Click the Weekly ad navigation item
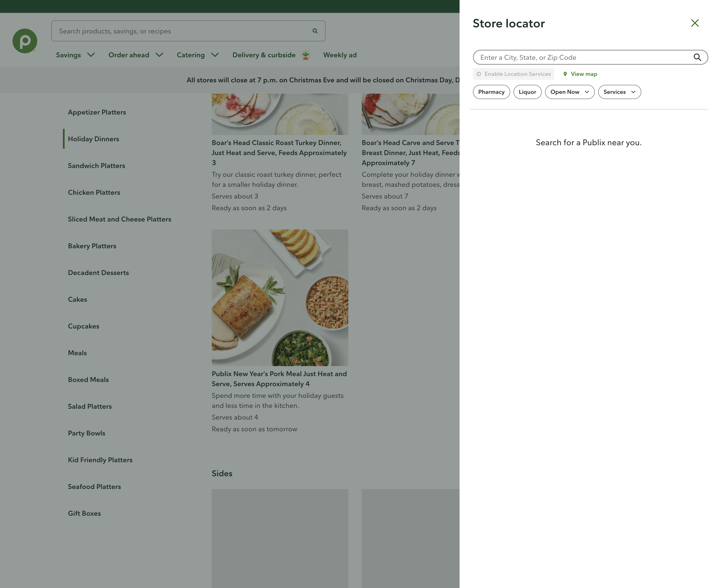The image size is (718, 588). (x=340, y=55)
